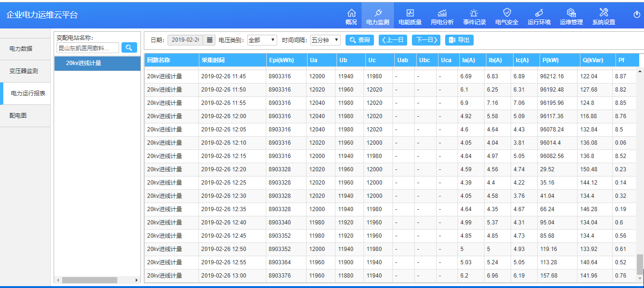Click the substation search magnifier button
Viewport: 644px width, 288px height.
coord(129,47)
